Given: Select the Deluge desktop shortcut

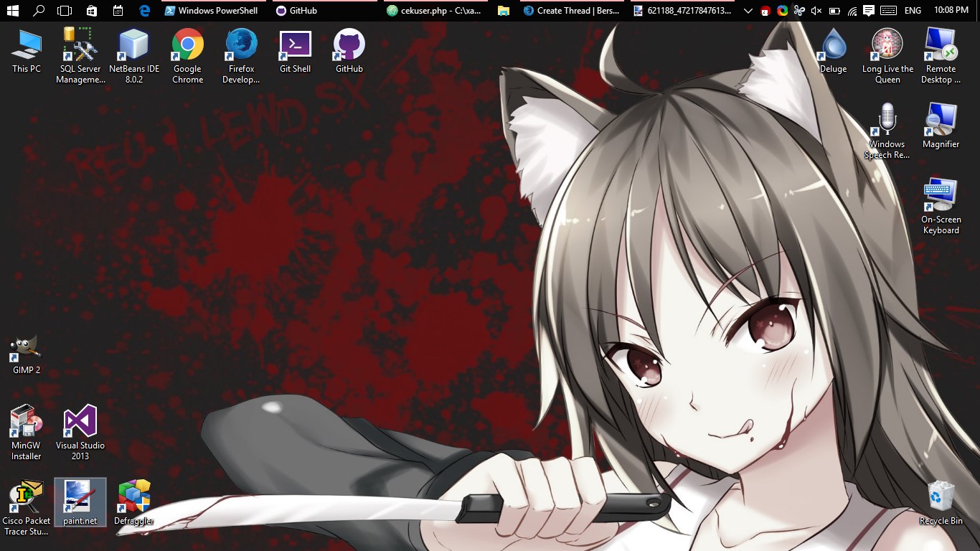Looking at the screenshot, I should tap(834, 51).
